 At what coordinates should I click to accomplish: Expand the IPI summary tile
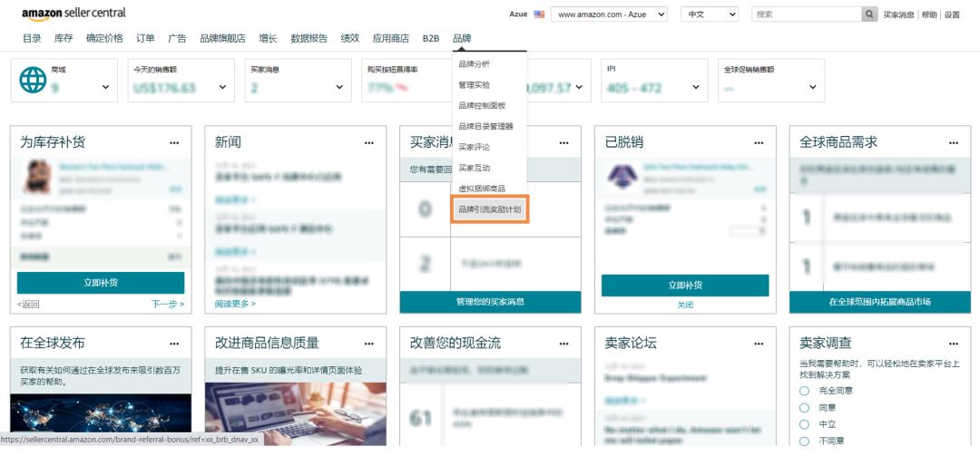pos(696,87)
